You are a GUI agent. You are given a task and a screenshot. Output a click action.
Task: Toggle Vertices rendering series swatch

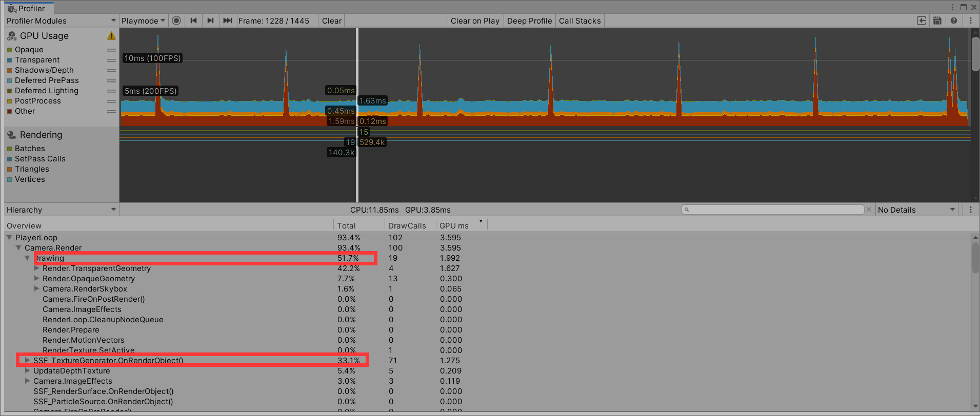pos(10,179)
